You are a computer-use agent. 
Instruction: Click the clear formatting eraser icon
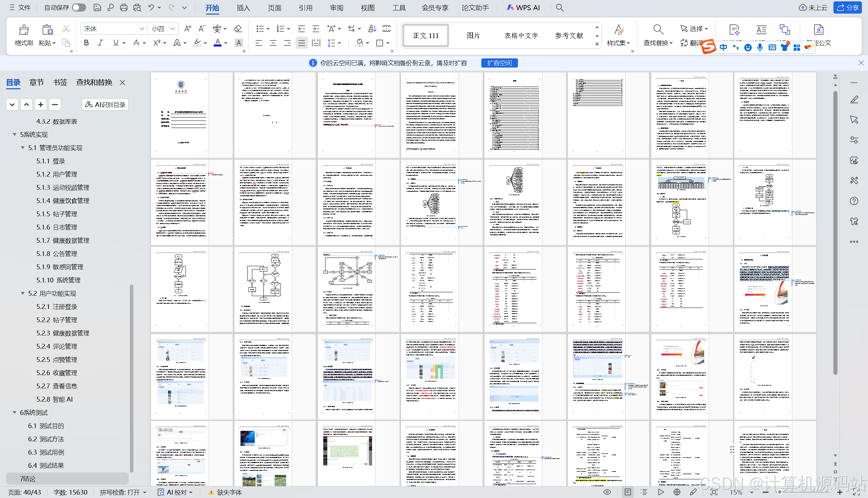[238, 29]
